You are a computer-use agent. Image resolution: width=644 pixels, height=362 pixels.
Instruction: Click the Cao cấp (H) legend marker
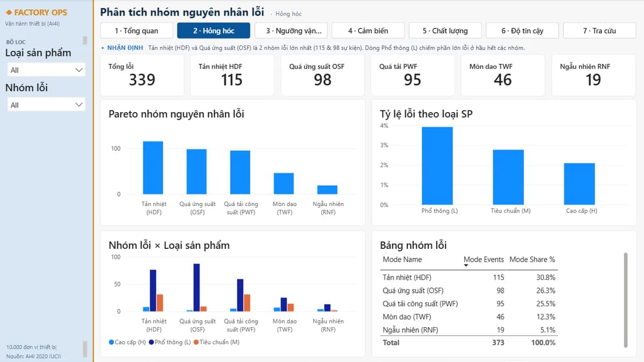(111, 342)
